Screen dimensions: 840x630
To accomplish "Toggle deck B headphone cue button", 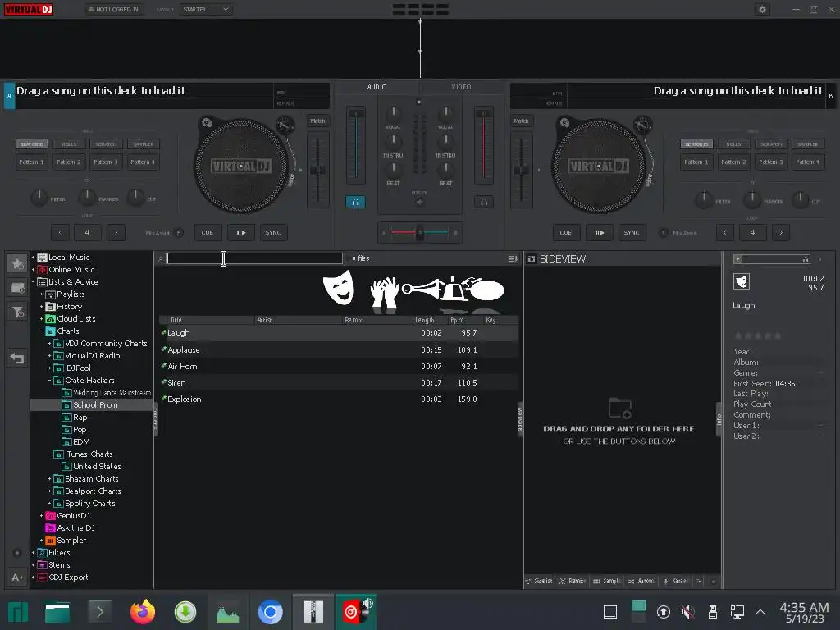I will click(x=483, y=202).
